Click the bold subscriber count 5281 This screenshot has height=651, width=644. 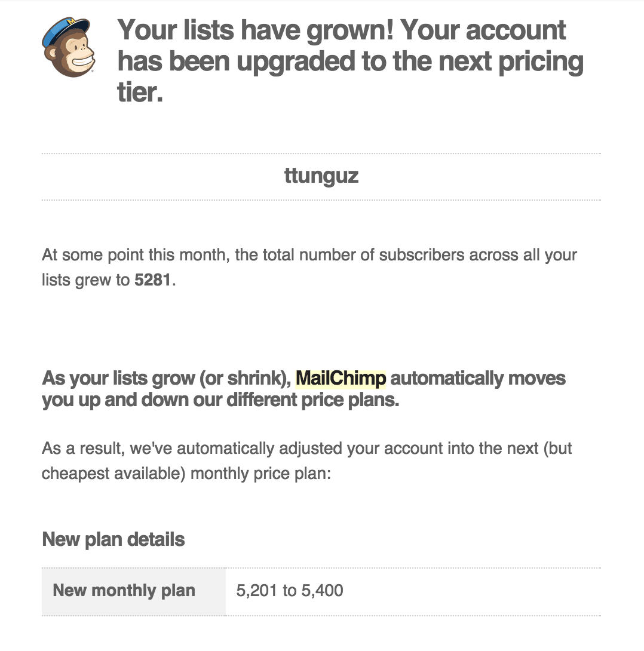[x=153, y=280]
